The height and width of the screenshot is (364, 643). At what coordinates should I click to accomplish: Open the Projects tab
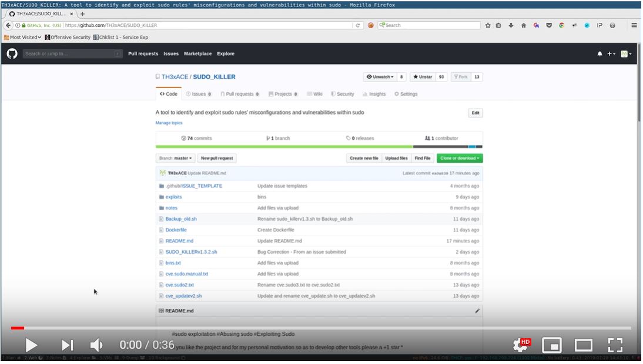(x=283, y=94)
